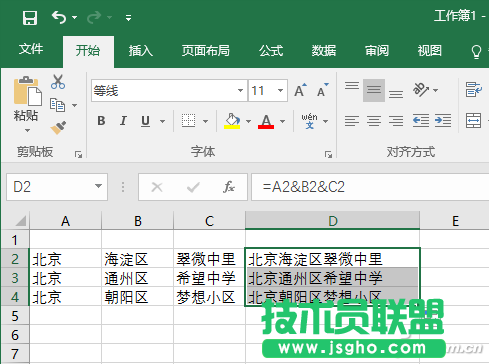This screenshot has height=364, width=489.
Task: Select the Format Painter brush icon
Action: click(58, 128)
